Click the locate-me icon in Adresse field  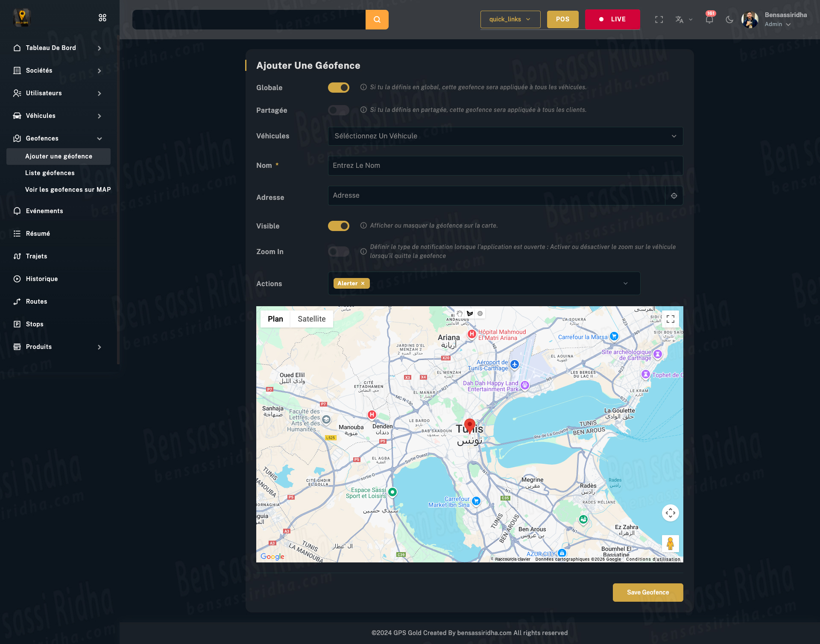[x=674, y=196]
